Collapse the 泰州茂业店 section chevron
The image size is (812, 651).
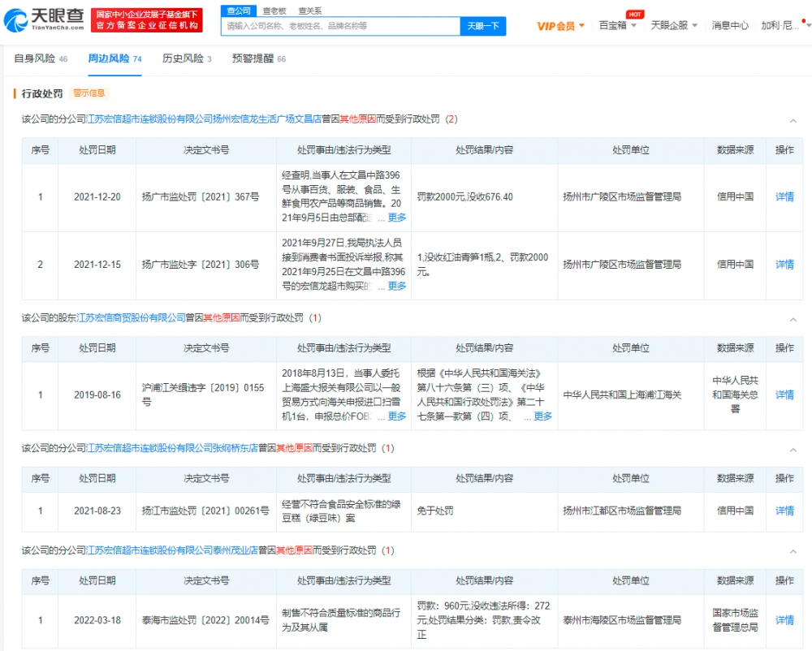tap(793, 552)
